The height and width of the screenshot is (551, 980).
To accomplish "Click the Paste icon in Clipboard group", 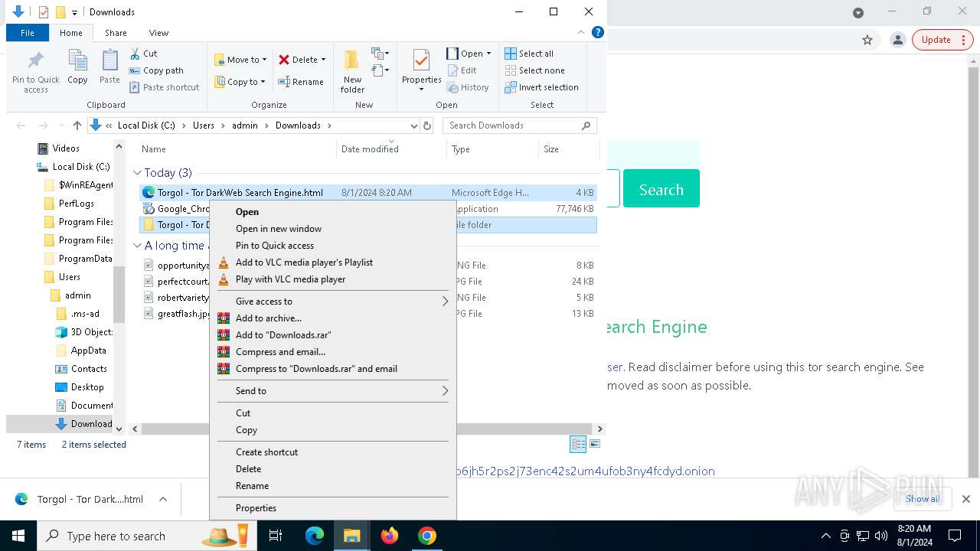I will pos(109,67).
